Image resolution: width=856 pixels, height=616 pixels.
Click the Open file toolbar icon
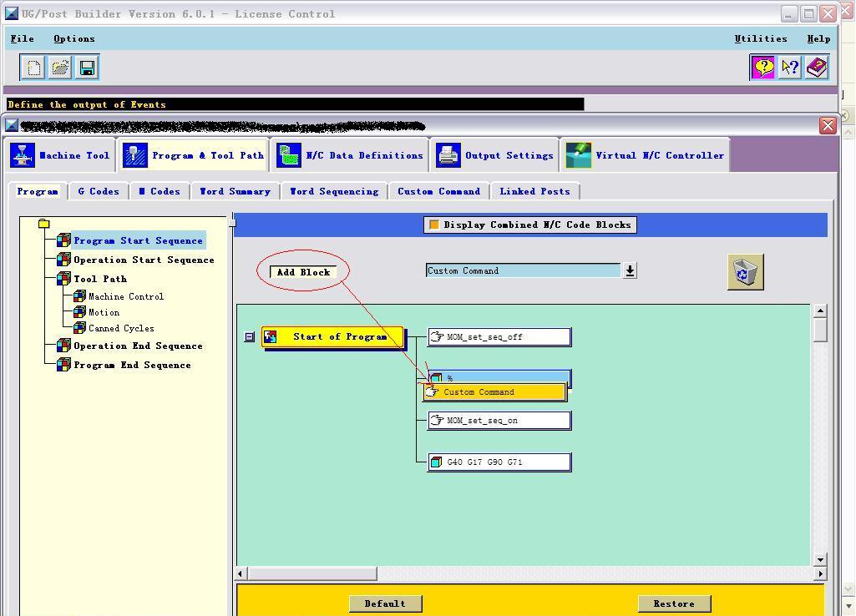[x=60, y=68]
